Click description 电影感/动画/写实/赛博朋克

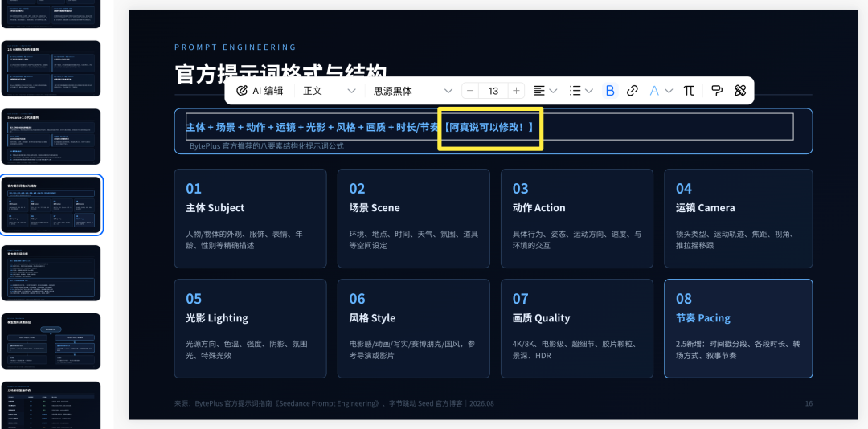tap(411, 349)
